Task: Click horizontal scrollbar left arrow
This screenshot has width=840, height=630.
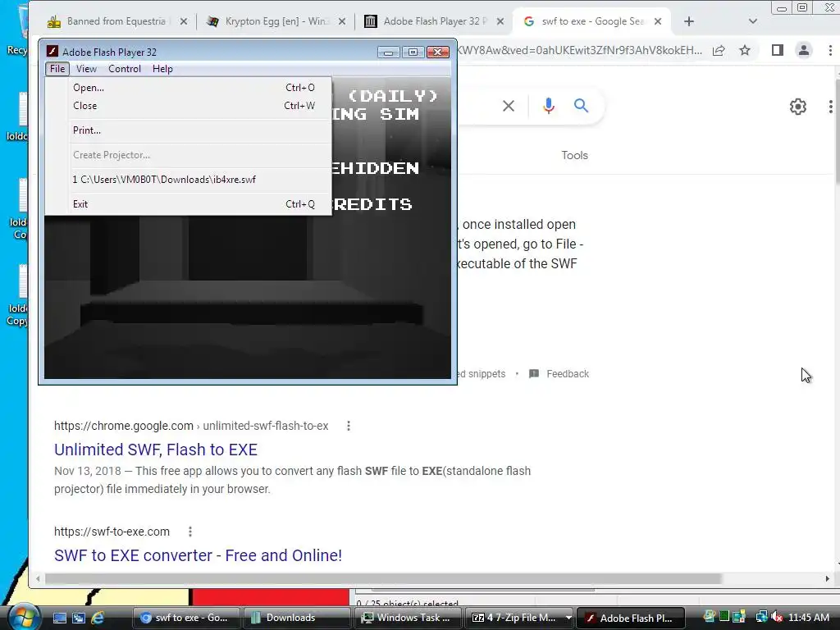Action: coord(38,578)
